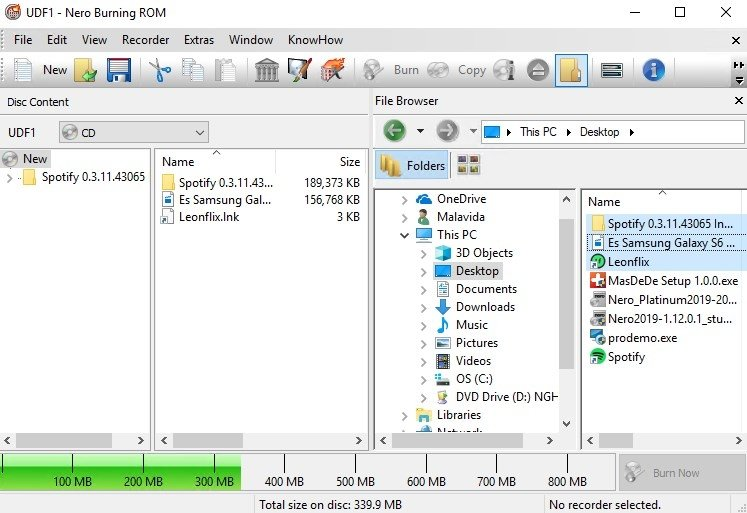Image resolution: width=747 pixels, height=513 pixels.
Task: Open the Window menu
Action: [x=251, y=40]
